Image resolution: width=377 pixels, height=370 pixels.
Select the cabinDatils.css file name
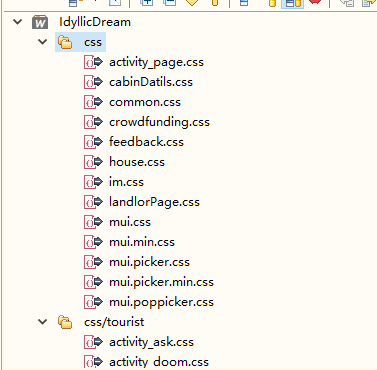pyautogui.click(x=151, y=82)
